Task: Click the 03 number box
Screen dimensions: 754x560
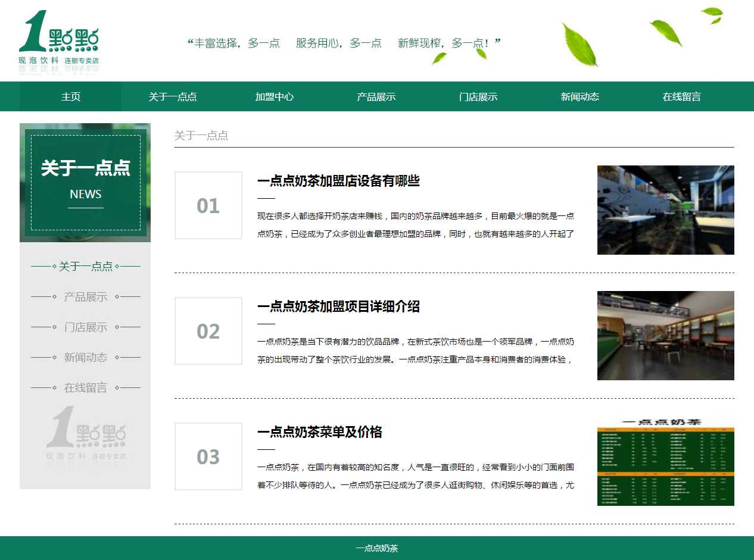Action: (208, 456)
